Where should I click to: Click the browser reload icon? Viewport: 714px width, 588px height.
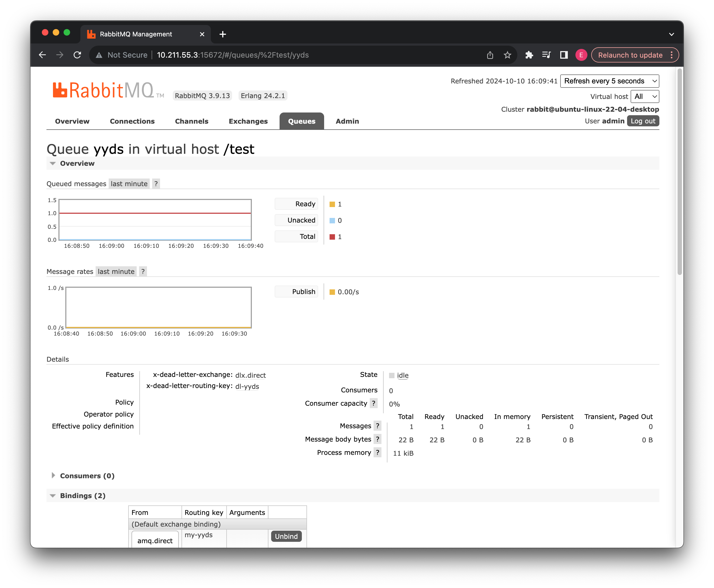tap(77, 55)
